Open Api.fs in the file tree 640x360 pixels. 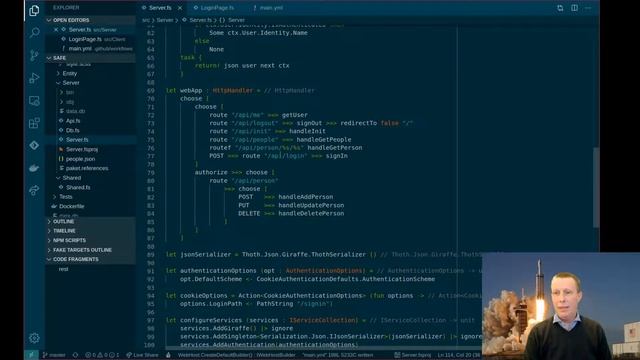[73, 121]
